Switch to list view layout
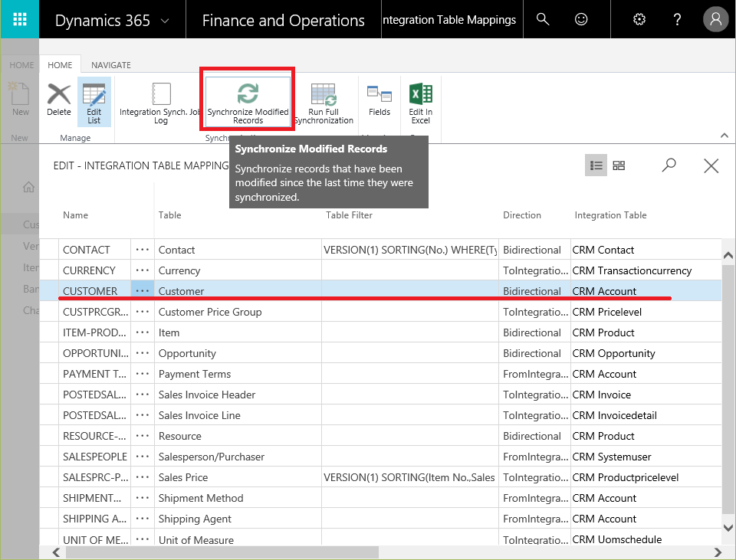This screenshot has width=736, height=560. coord(596,165)
